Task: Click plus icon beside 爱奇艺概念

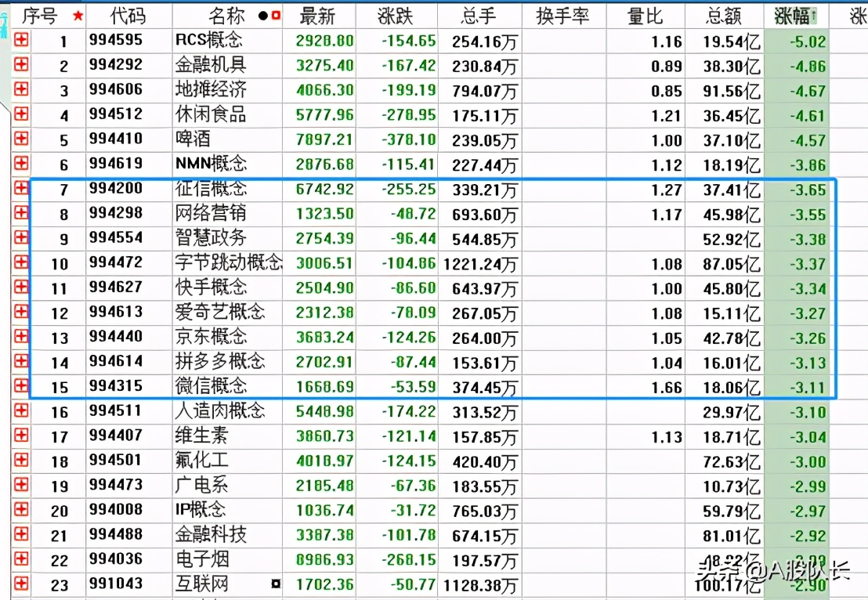Action: click(x=21, y=312)
